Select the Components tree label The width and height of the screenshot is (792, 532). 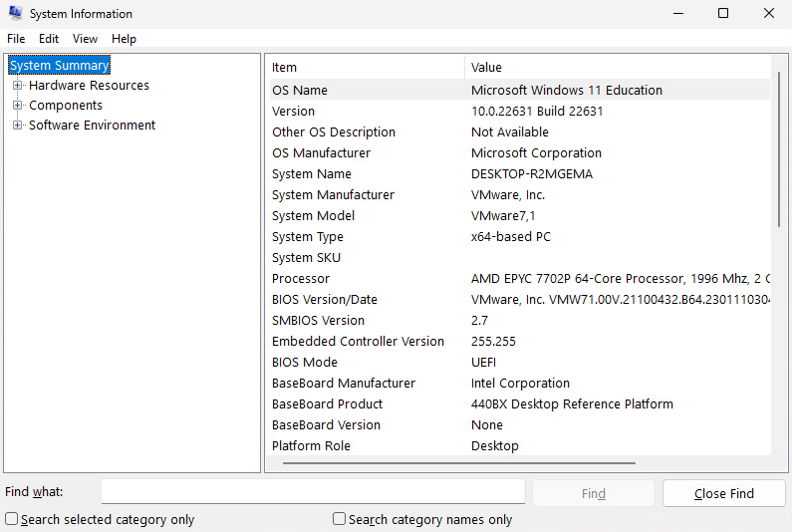click(66, 105)
